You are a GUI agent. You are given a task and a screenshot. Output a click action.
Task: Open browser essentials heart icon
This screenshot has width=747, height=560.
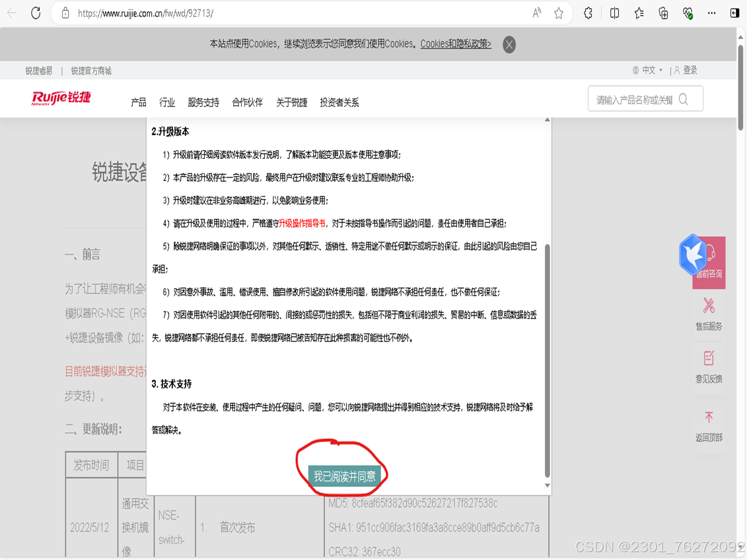click(688, 13)
